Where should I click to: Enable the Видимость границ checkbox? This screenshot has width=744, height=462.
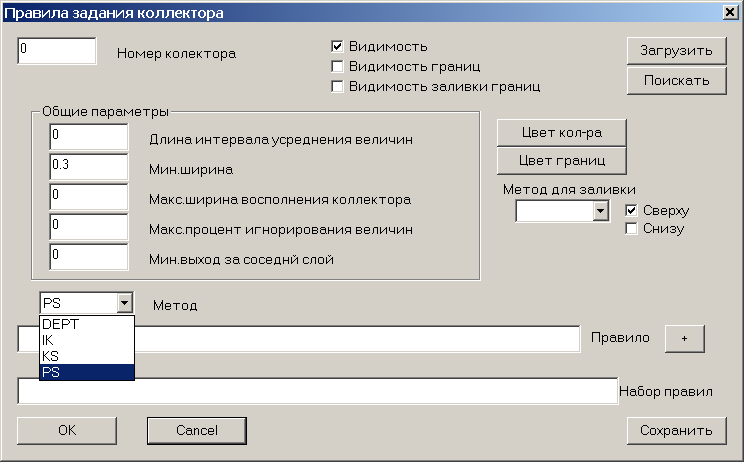tap(337, 66)
